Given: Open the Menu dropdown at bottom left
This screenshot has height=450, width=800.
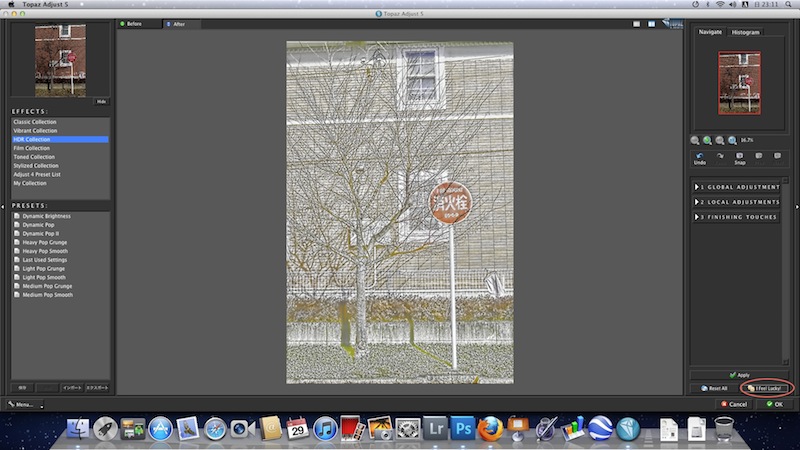Looking at the screenshot, I should tap(25, 405).
